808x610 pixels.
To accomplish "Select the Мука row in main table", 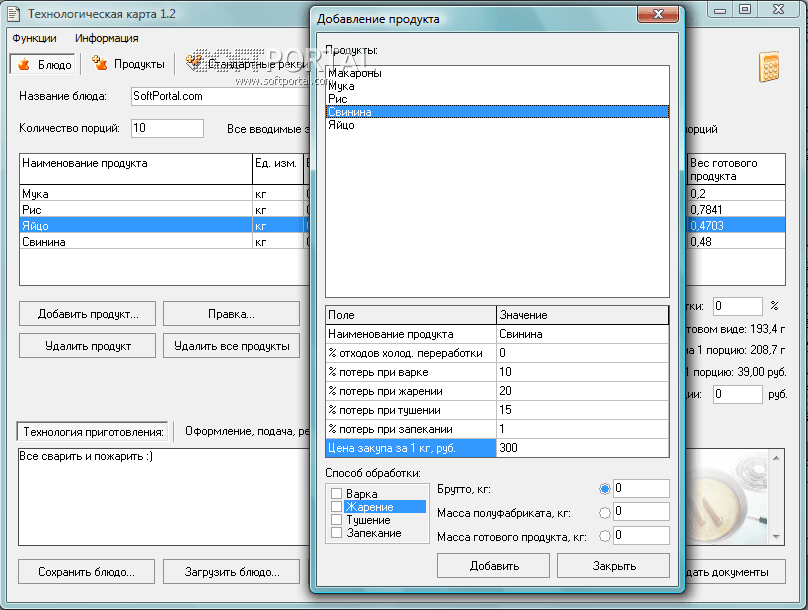I will coord(162,194).
